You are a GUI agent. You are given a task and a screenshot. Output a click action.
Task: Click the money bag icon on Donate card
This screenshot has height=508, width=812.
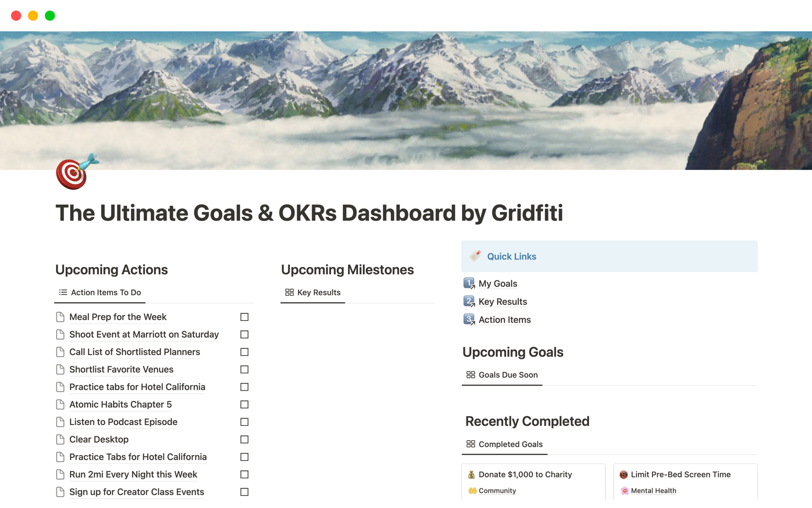coord(471,475)
